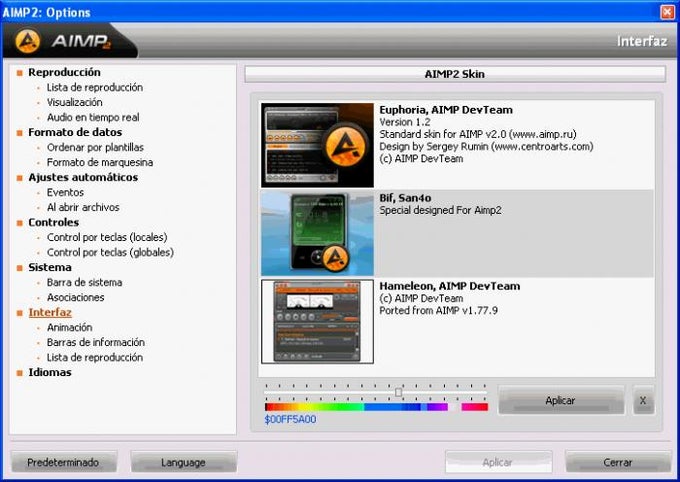This screenshot has height=482, width=680.
Task: Click the X button beside Aplicar
Action: (643, 400)
